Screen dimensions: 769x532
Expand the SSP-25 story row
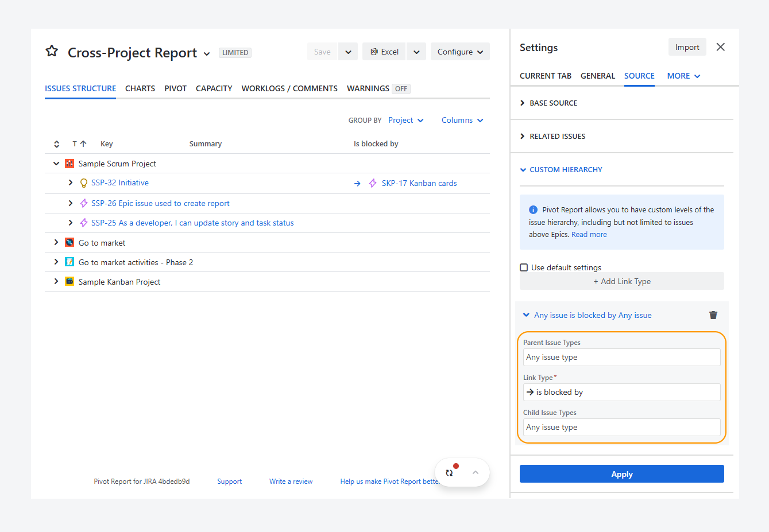tap(70, 223)
